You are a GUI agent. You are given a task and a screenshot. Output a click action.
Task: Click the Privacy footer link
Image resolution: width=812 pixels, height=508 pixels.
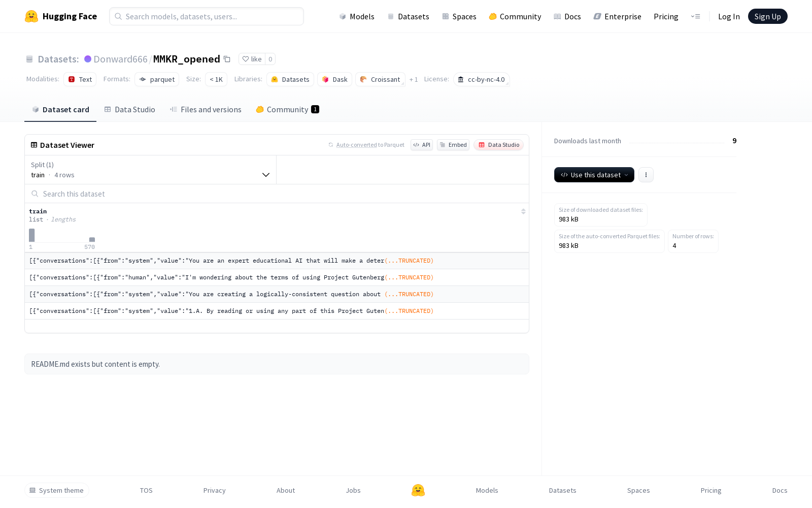(214, 490)
